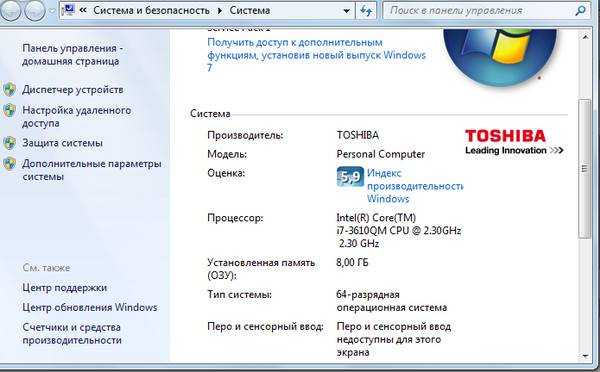Screen dimensions: 600x372
Task: Click shield icon beside 'Дополнительные параметры системы'
Action: 9,164
